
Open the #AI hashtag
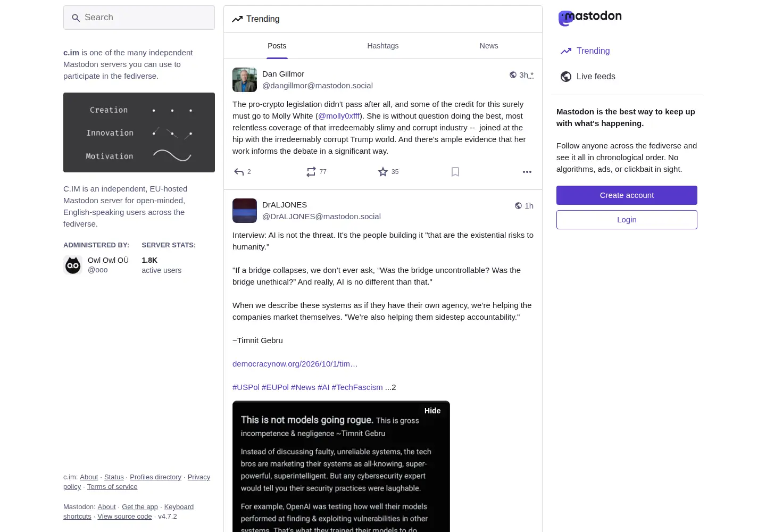click(x=323, y=387)
